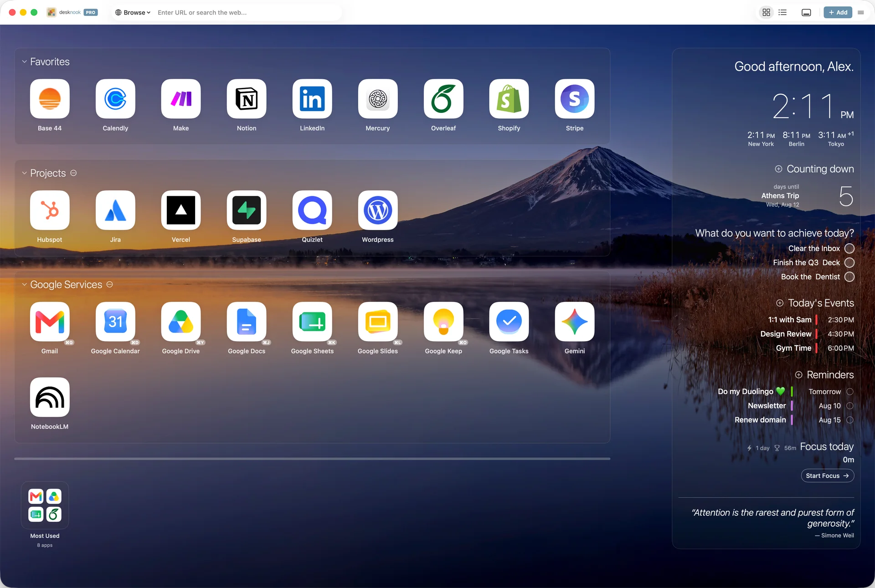The image size is (875, 588).
Task: Select the Athens Trip countdown
Action: click(x=808, y=196)
